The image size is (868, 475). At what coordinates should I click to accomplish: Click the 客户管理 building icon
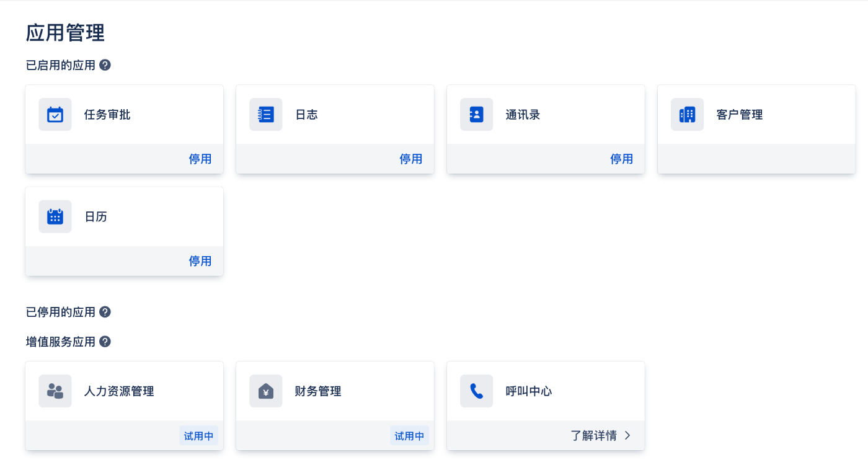688,115
